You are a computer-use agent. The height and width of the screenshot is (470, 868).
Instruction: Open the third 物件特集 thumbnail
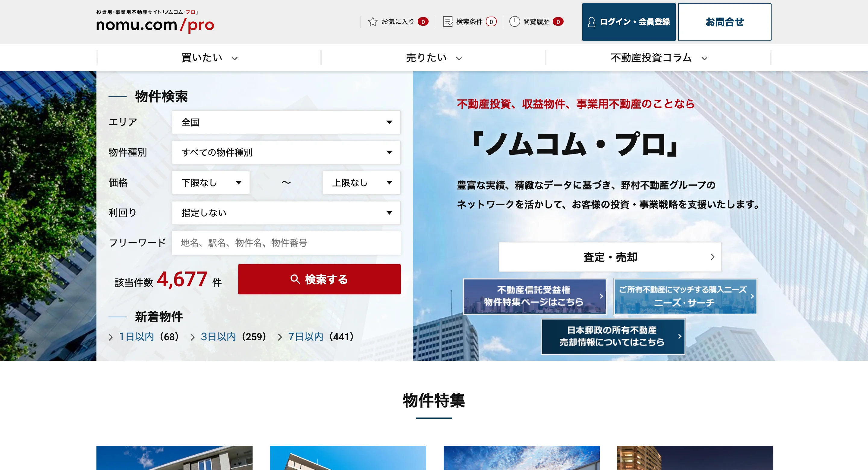tap(521, 458)
